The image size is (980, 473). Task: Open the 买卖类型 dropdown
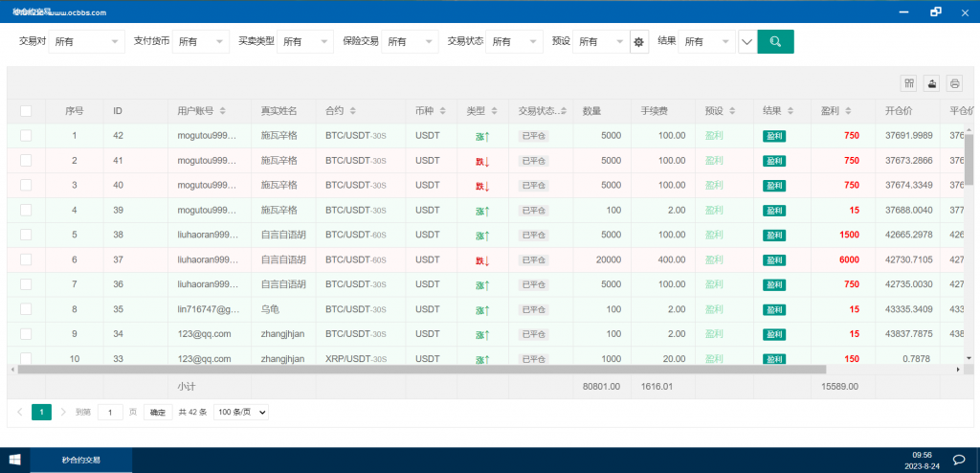pos(305,42)
